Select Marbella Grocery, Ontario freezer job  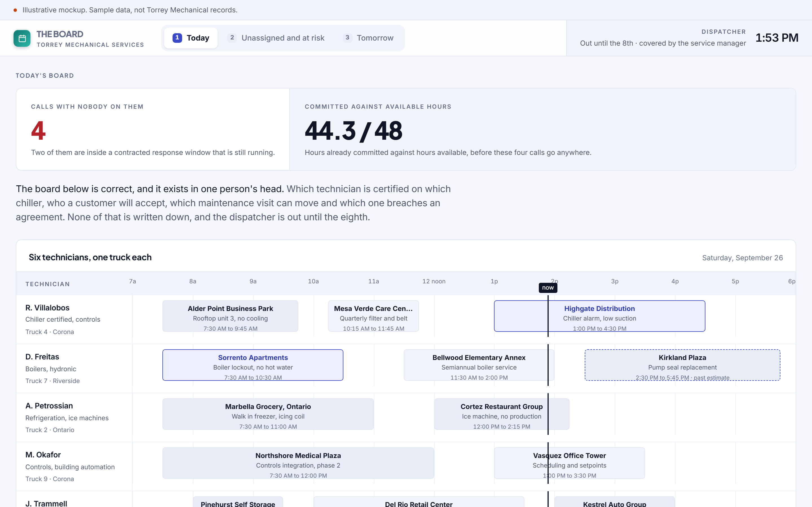(x=268, y=414)
